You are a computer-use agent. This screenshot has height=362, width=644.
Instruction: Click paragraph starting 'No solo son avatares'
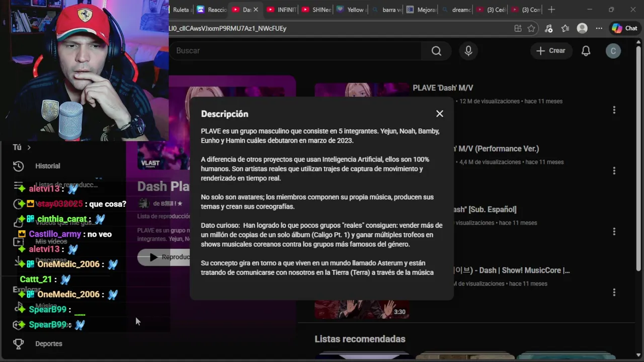317,202
